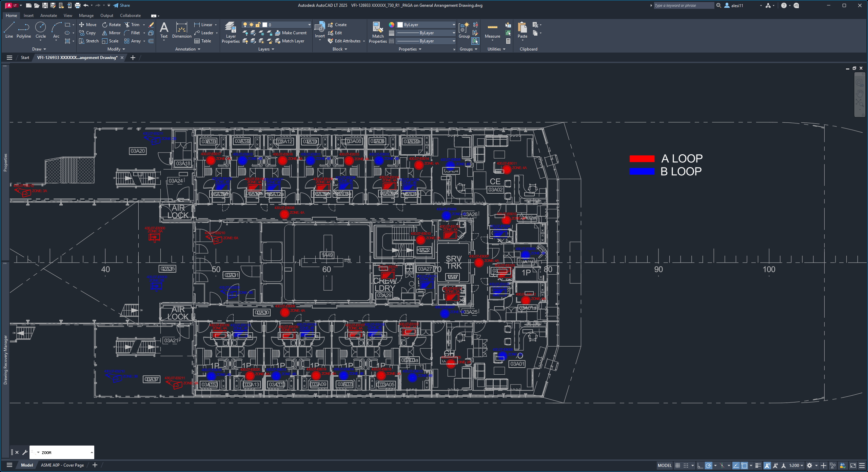Screen dimensions: 868x472
Task: Toggle the drawing grid display
Action: click(x=677, y=465)
